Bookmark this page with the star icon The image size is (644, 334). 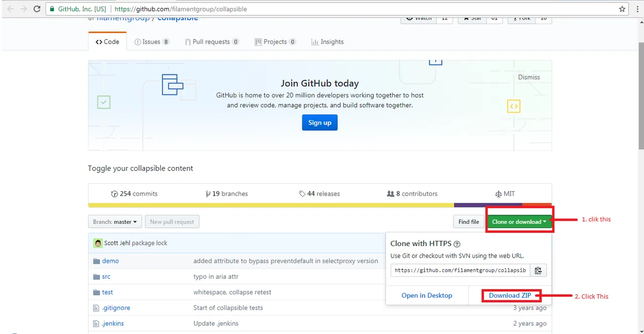click(622, 9)
